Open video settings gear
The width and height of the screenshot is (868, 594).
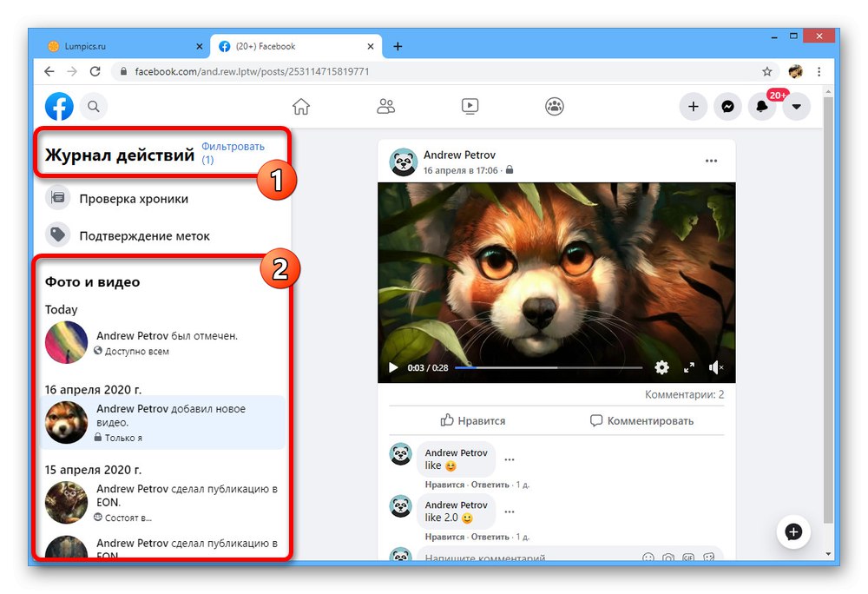[x=661, y=367]
